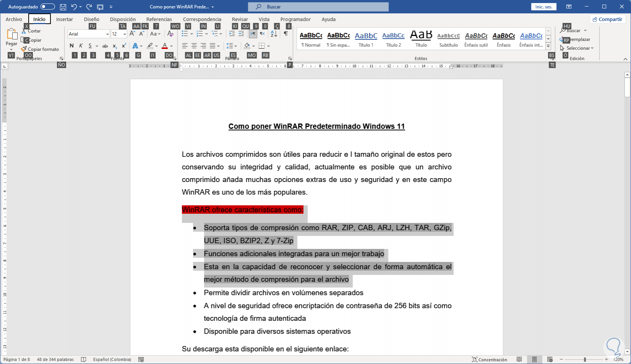This screenshot has width=631, height=364.
Task: Toggle underline (S) formatting
Action: tap(90, 46)
